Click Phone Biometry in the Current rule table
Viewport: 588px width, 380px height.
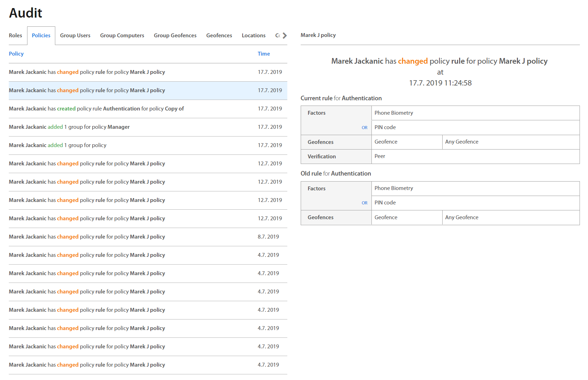(x=394, y=113)
